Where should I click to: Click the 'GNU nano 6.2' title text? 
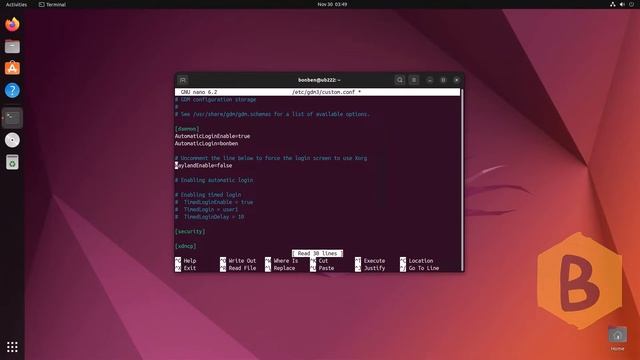point(199,92)
